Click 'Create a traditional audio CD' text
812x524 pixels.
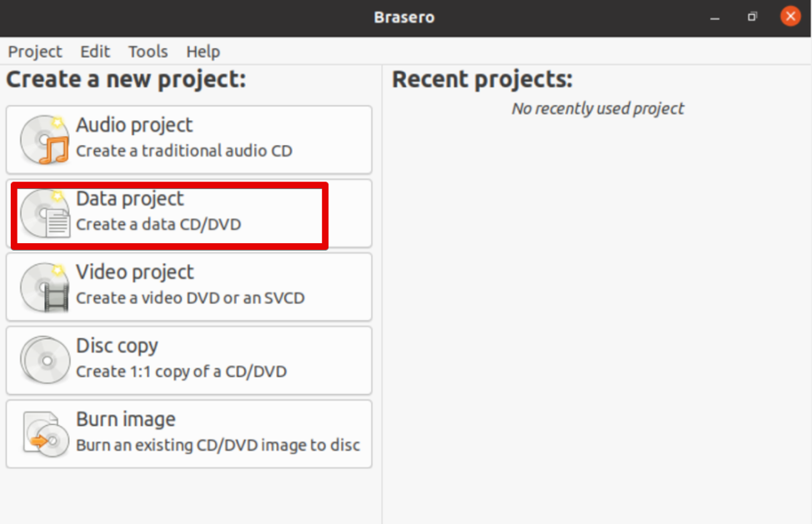[184, 152]
